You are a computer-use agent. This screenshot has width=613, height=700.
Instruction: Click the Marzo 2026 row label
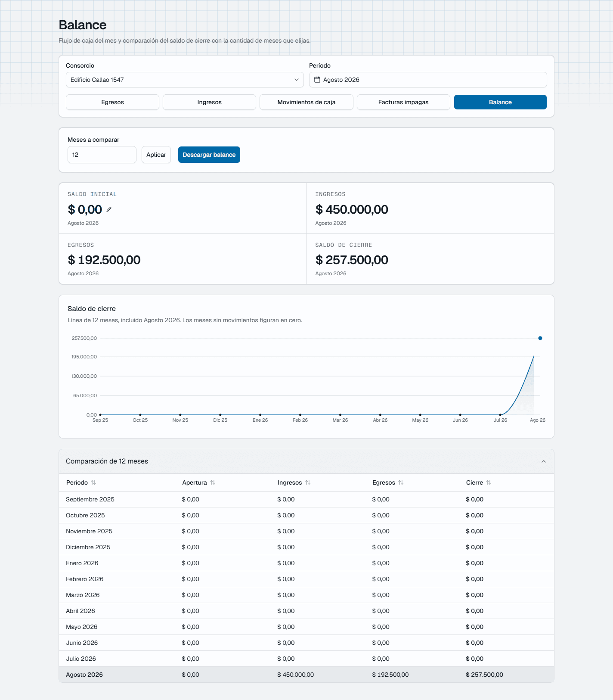(83, 595)
